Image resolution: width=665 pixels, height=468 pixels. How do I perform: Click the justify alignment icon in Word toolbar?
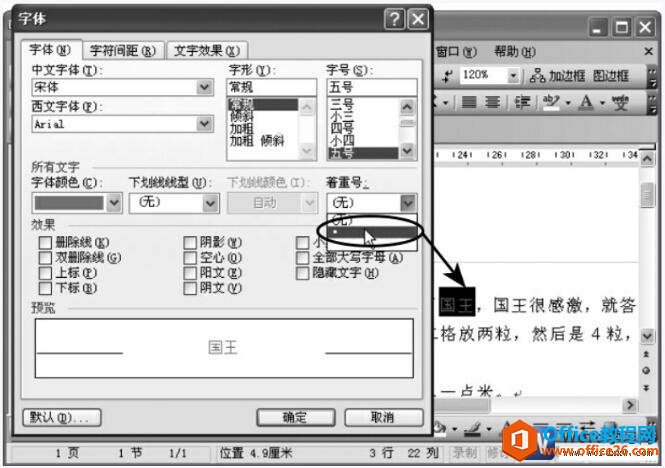pos(469,102)
